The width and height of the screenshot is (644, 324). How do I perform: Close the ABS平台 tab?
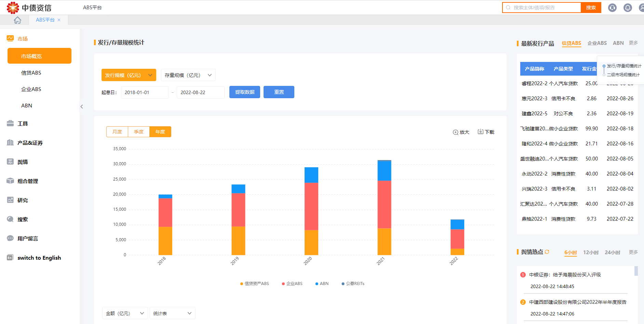pos(59,20)
